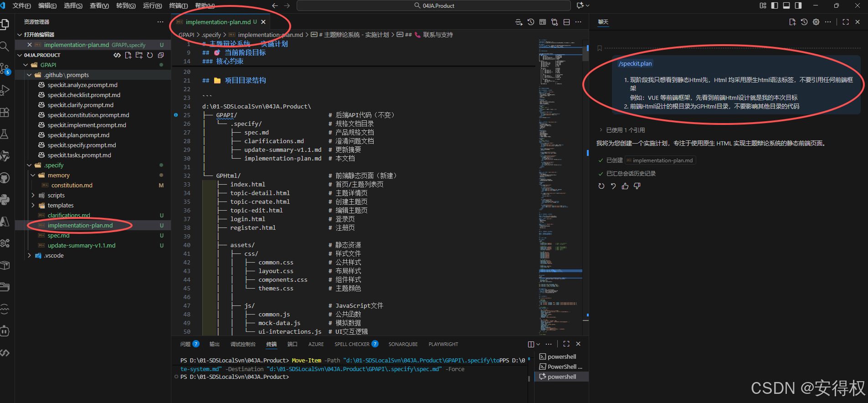868x403 pixels.
Task: Give thumbs up to chat response
Action: pyautogui.click(x=625, y=186)
